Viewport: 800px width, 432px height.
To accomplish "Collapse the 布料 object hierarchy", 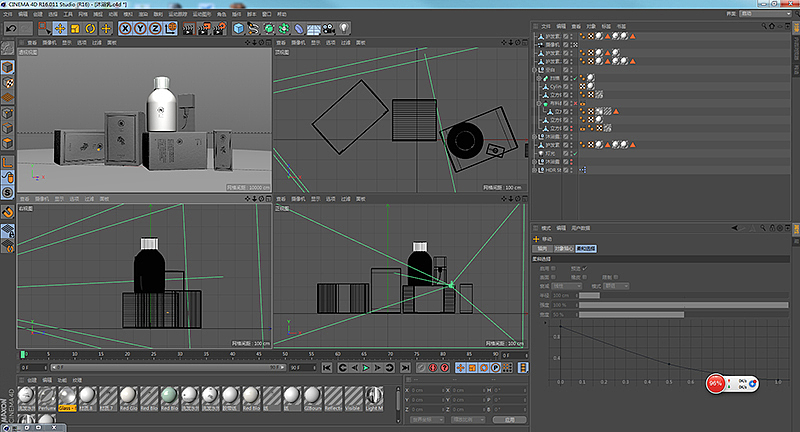I will 538,103.
